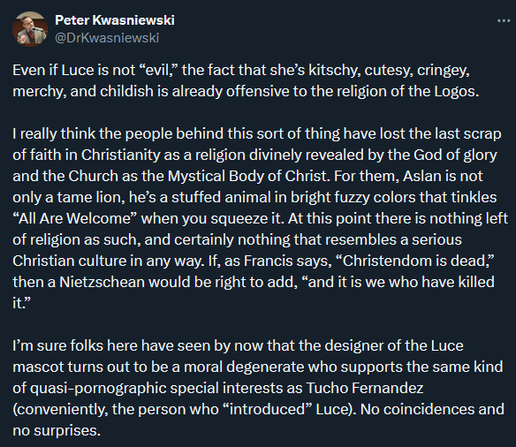Click the line starting '(conveniently, the person'

pyautogui.click(x=258, y=409)
